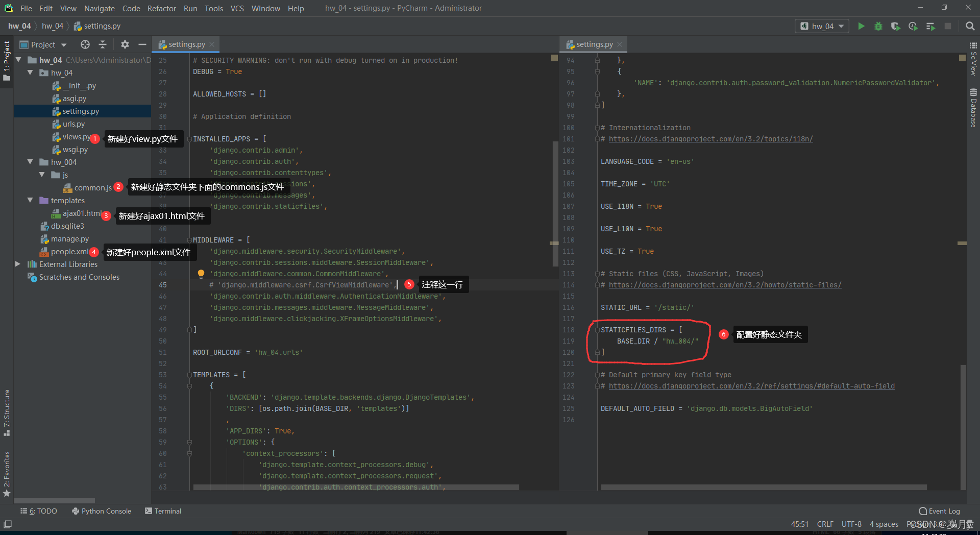Open Project panel settings gear
Viewport: 980px width, 535px height.
(x=125, y=44)
